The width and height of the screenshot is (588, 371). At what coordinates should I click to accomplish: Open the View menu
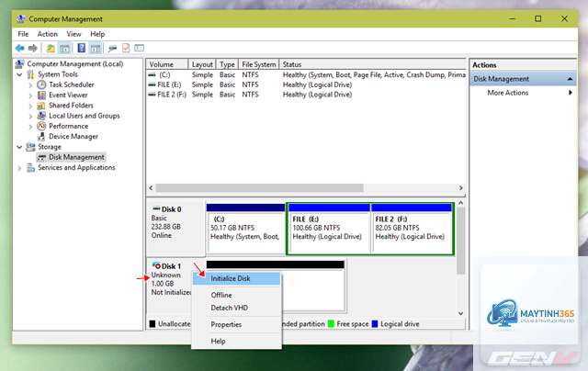coord(73,34)
